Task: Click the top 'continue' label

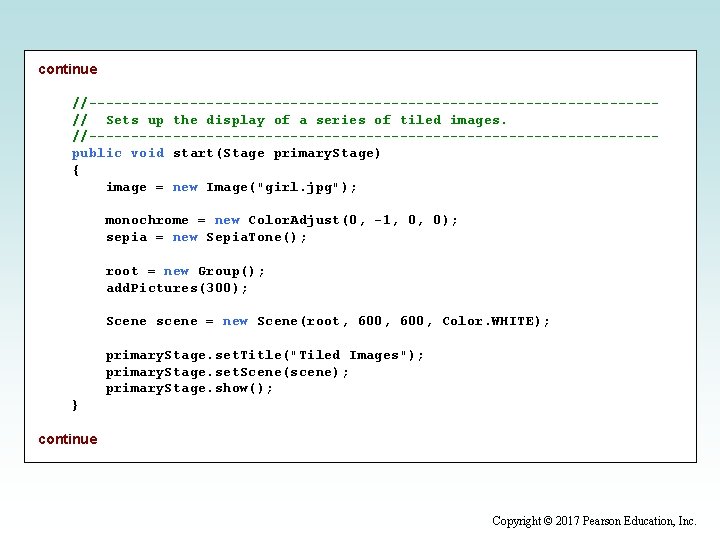Action: [68, 69]
